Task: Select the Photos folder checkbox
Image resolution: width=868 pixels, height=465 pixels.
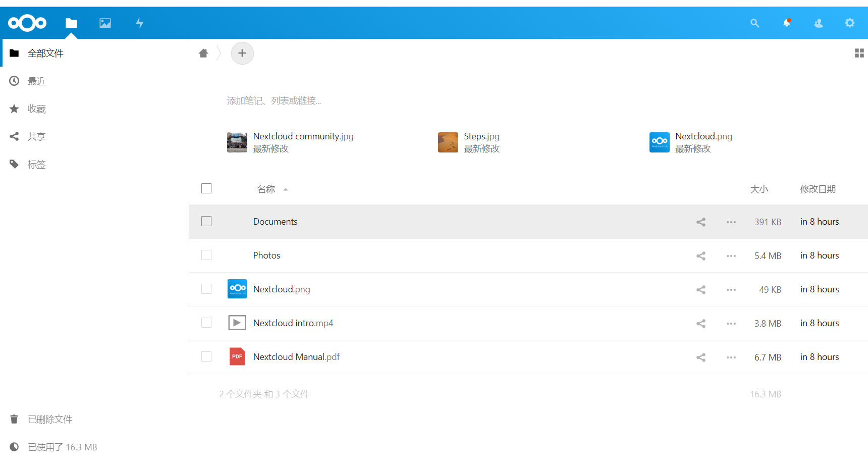Action: click(206, 255)
